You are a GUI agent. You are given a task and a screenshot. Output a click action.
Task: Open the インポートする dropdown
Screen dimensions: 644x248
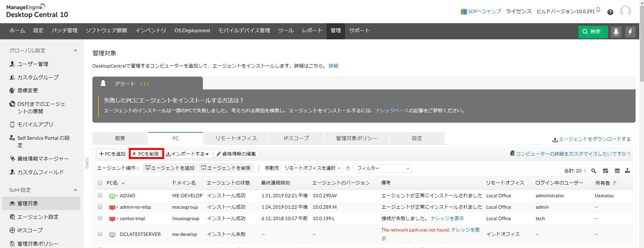coord(187,154)
